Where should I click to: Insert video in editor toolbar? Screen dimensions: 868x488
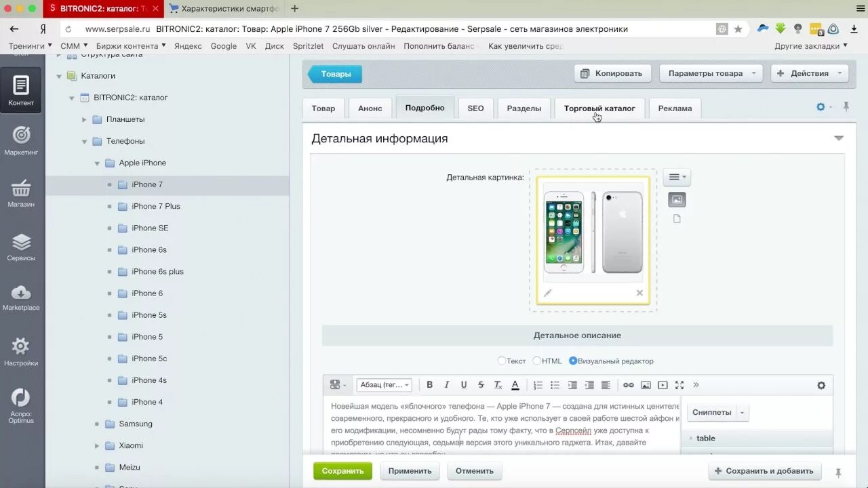pyautogui.click(x=663, y=385)
